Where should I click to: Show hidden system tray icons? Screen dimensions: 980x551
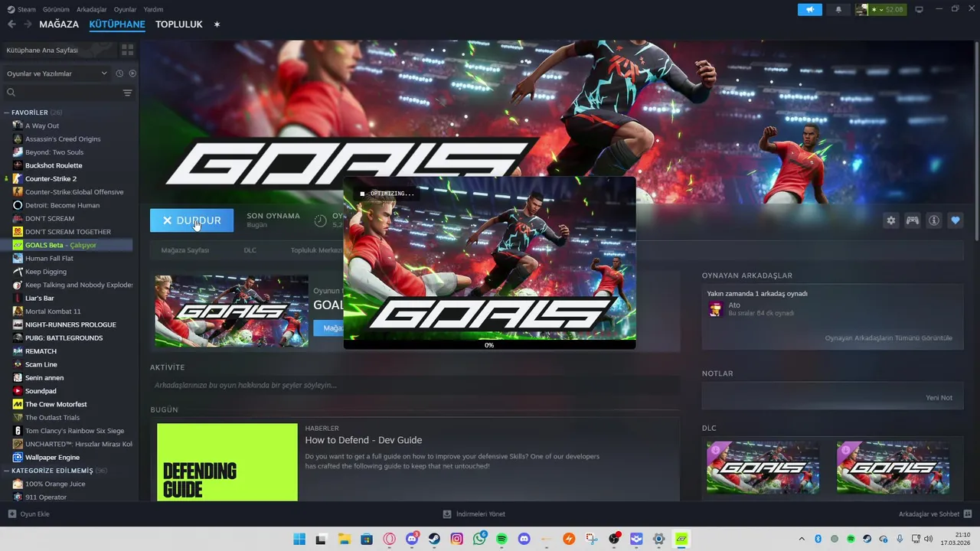[802, 539]
